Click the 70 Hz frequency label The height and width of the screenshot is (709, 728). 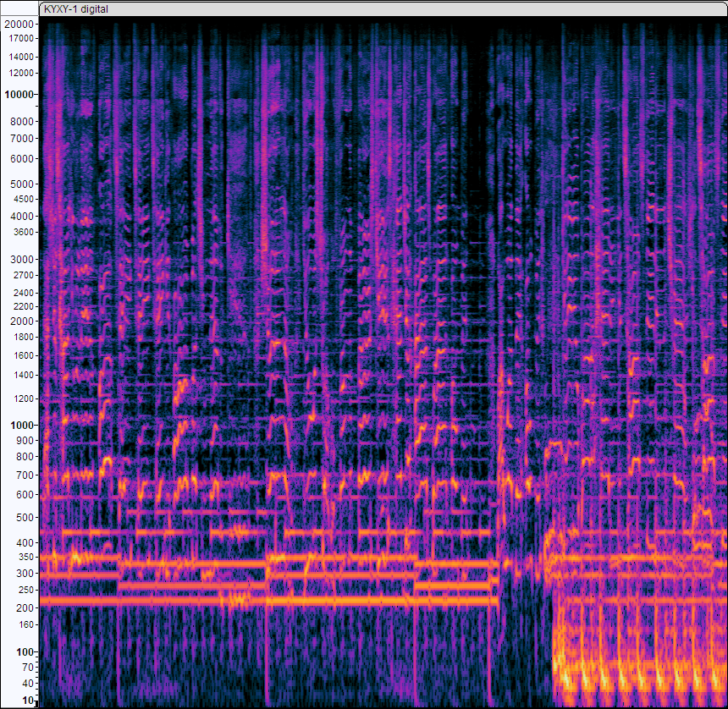[x=27, y=668]
